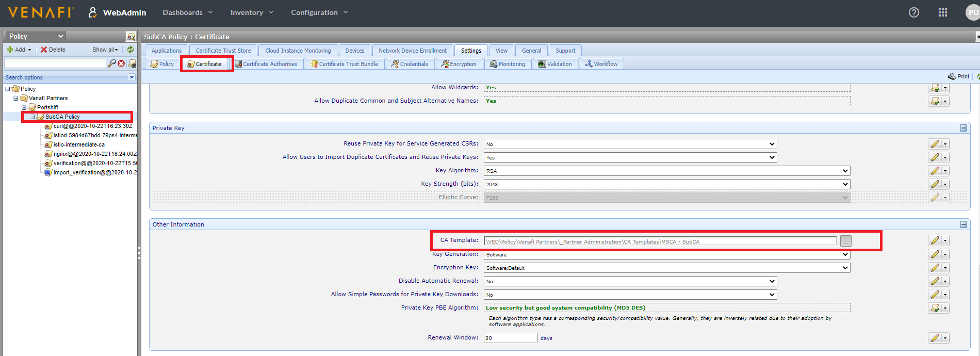Collapse the Portshift tree node
980x356 pixels.
[24, 107]
